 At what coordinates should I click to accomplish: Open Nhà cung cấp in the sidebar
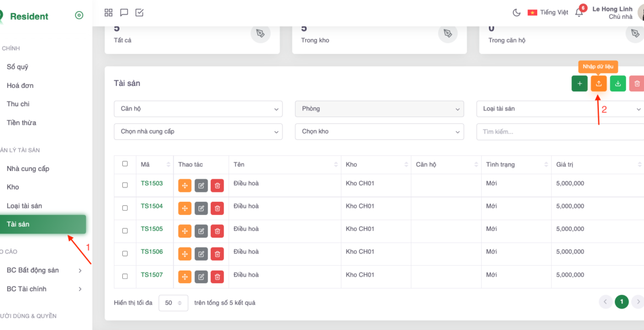28,169
